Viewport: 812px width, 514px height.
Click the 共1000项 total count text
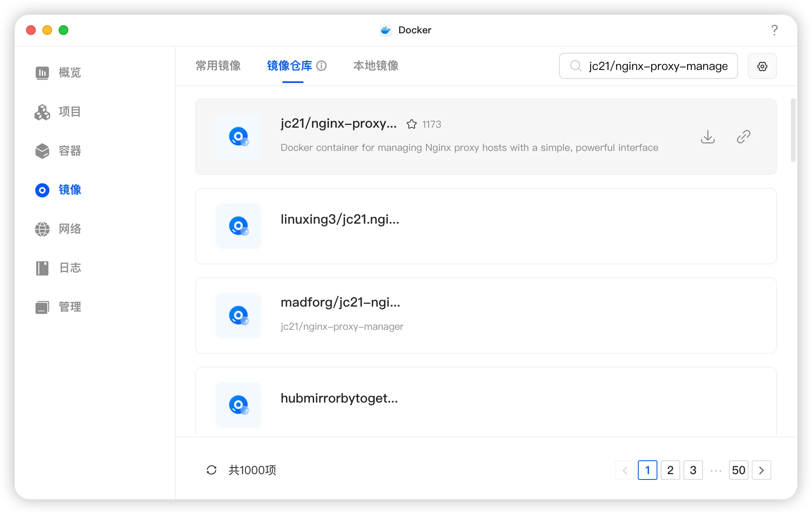252,470
